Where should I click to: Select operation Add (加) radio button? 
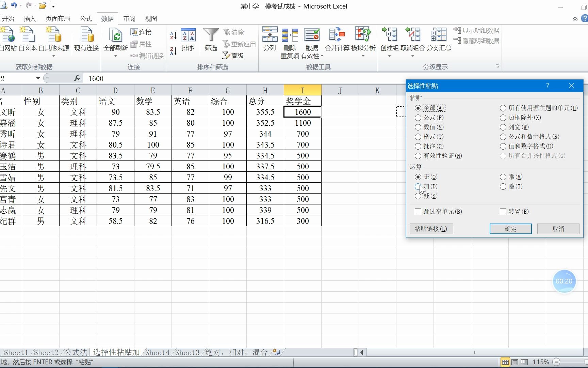418,186
